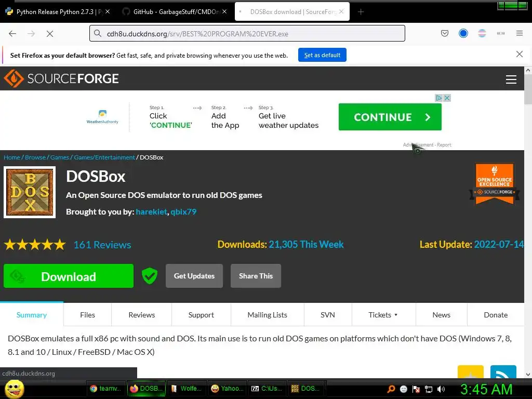The image size is (532, 399).
Task: Open the Mailing Lists tab
Action: [x=268, y=315]
